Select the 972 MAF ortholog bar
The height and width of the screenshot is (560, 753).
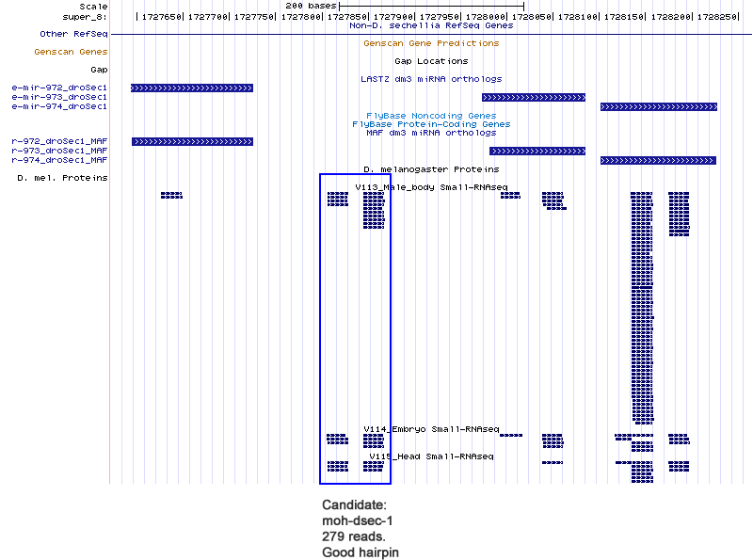point(193,142)
